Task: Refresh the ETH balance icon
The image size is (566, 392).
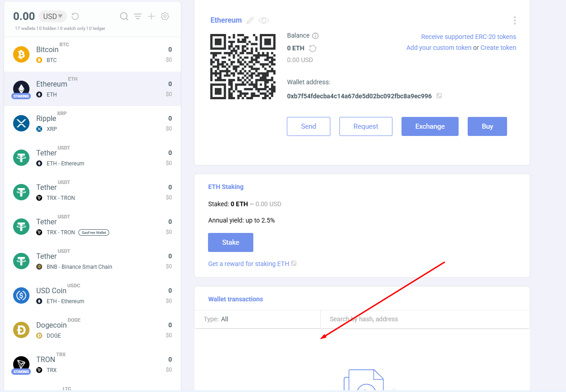Action: click(x=312, y=48)
